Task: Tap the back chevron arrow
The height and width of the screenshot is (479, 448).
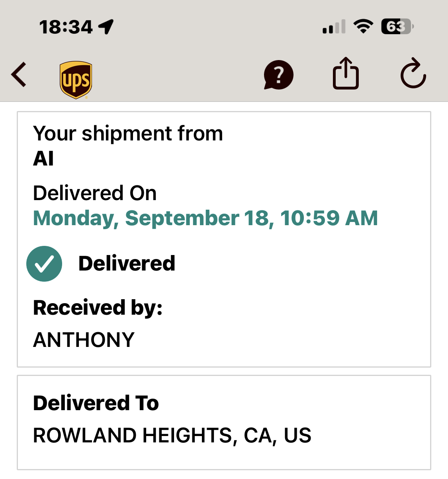Action: (x=19, y=74)
